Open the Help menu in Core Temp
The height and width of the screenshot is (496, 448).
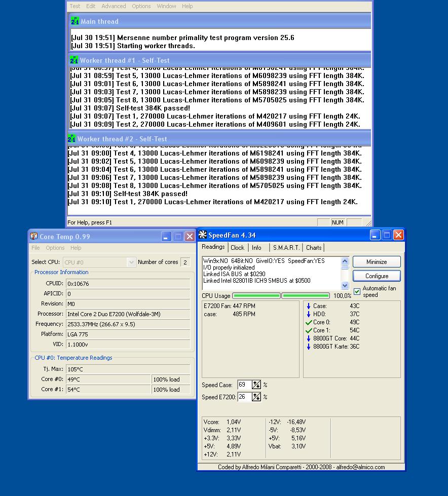point(76,248)
